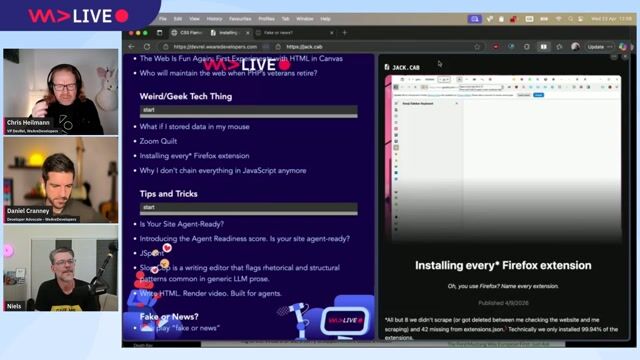
Task: Click the Firefox screenshot image on jack.cab
Action: coord(502,159)
